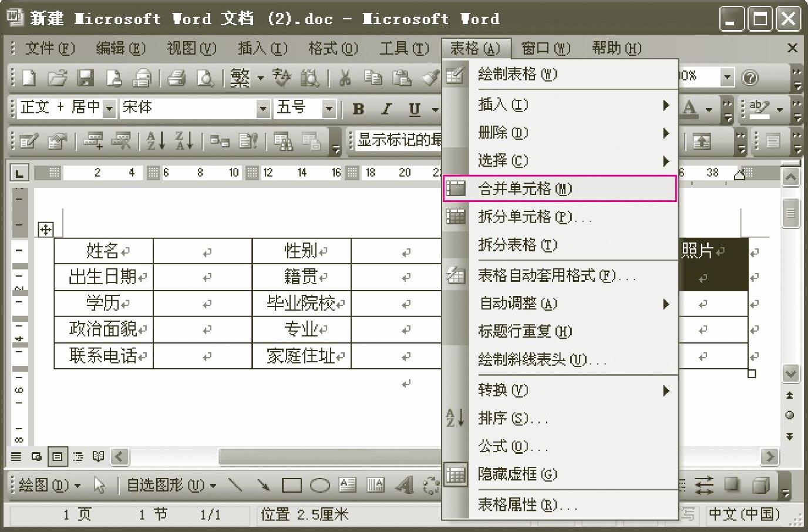Click the ruler tab selector L button

click(19, 173)
